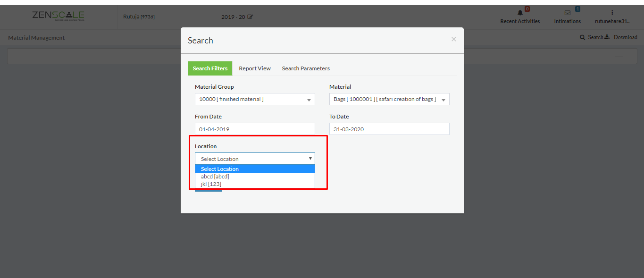Click the Rutuja [9736] user label
Image resolution: width=644 pixels, height=278 pixels.
[x=139, y=17]
